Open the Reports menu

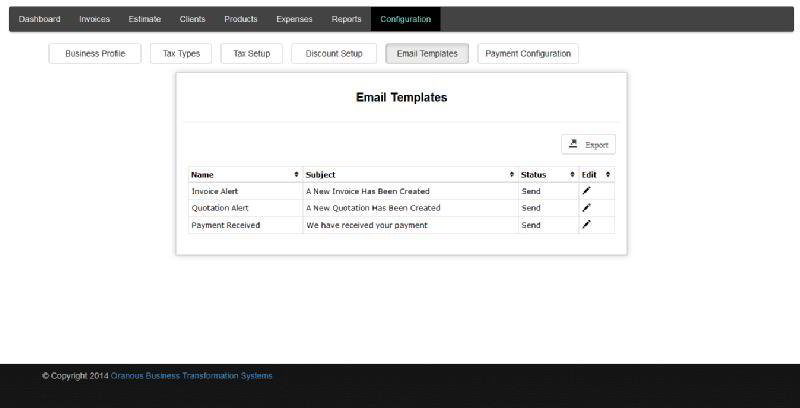tap(346, 19)
